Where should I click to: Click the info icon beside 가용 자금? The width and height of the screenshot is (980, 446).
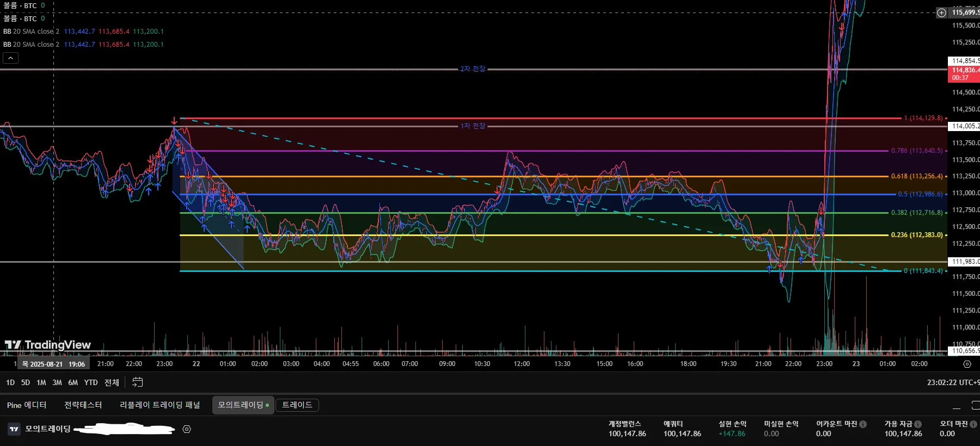[x=918, y=424]
